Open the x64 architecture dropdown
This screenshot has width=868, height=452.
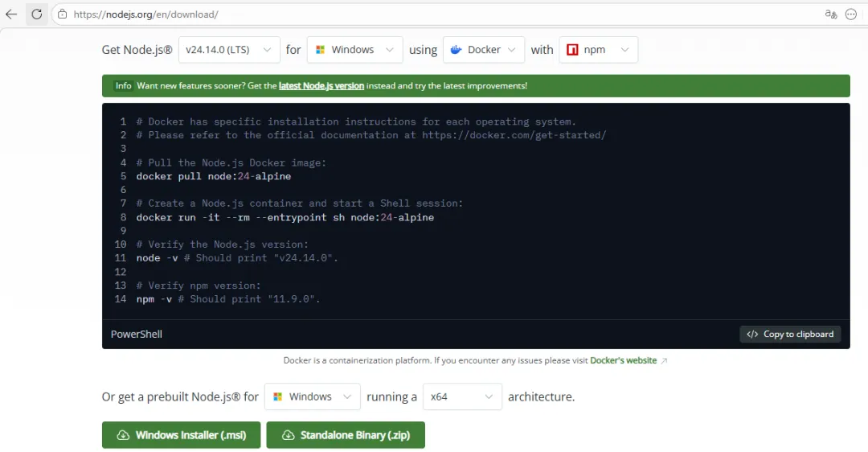[x=462, y=397]
